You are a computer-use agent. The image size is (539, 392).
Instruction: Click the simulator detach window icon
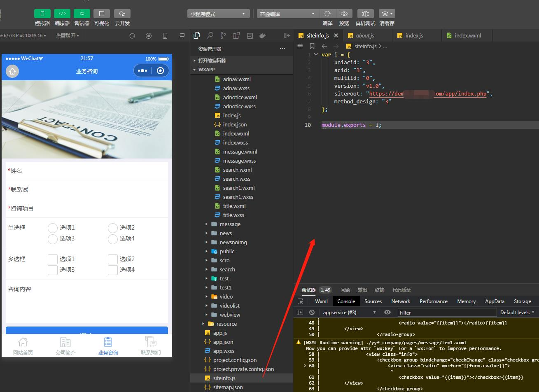click(182, 36)
